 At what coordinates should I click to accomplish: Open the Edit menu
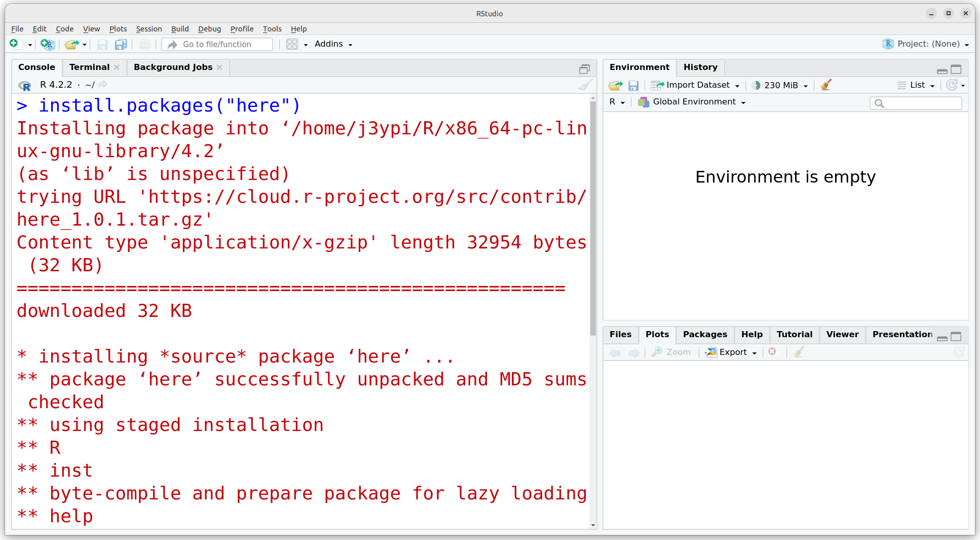[40, 29]
